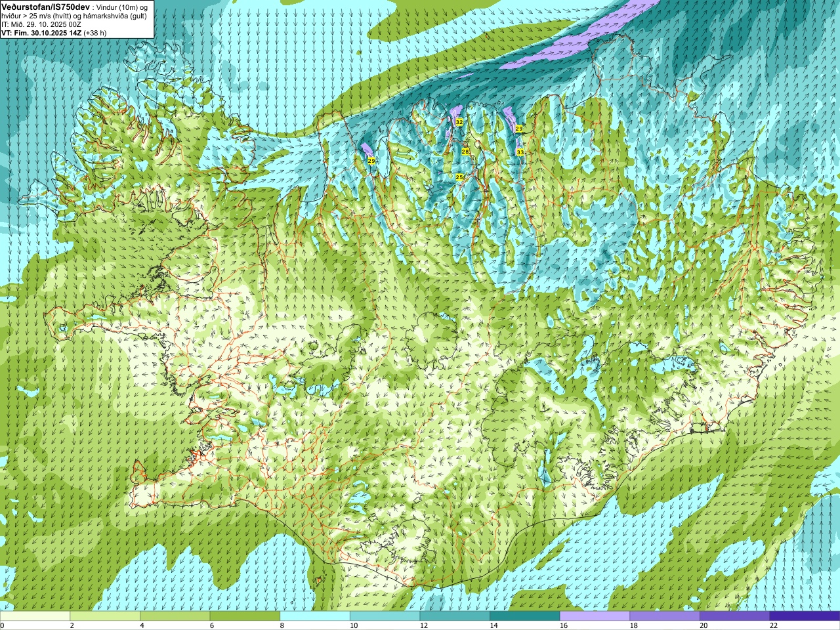The image size is (840, 630).
Task: Click the valid time "VT: Fim. 30.10.2025 14Z"
Action: (x=41, y=33)
